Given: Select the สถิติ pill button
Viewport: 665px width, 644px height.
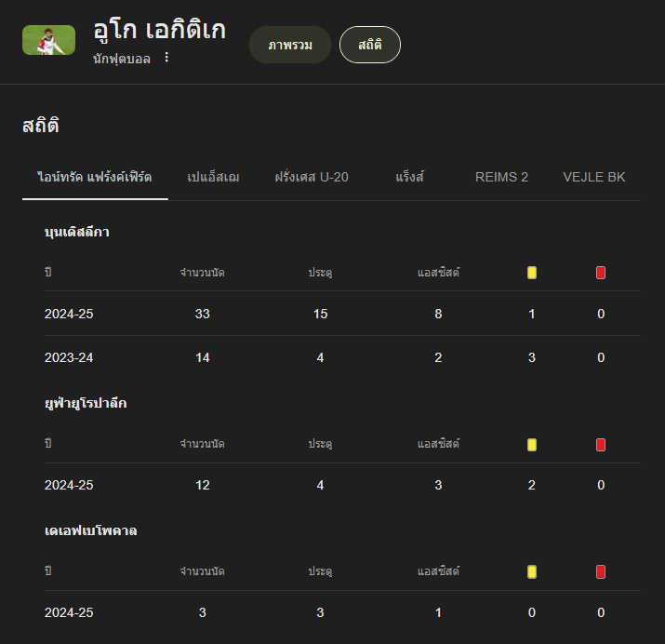Looking at the screenshot, I should (370, 45).
